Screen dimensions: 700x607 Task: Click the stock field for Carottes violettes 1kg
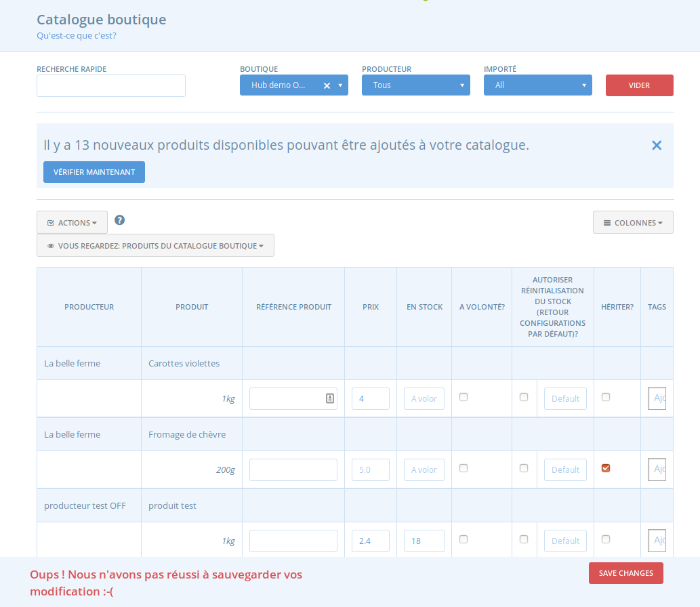[424, 398]
